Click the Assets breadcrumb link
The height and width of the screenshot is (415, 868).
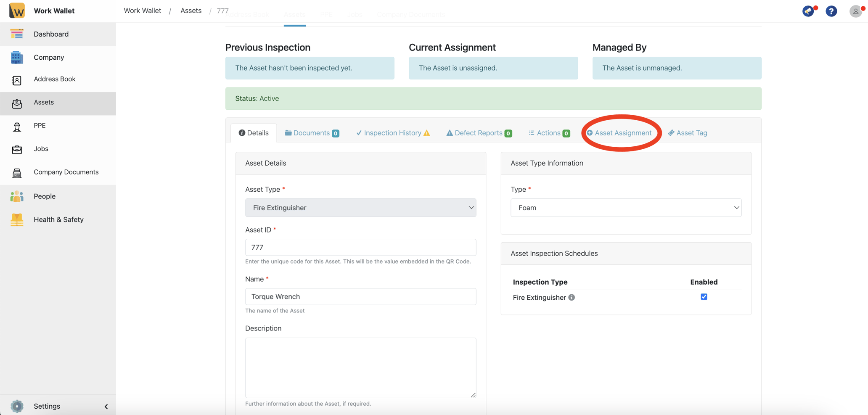tap(191, 11)
